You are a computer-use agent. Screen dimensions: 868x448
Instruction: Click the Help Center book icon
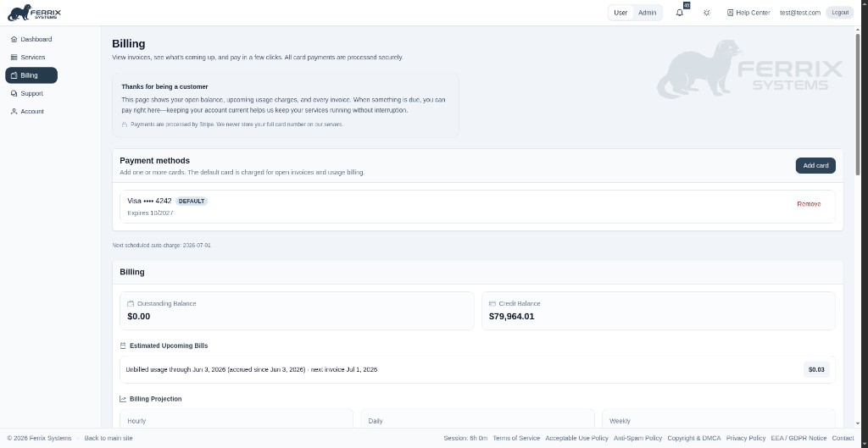point(730,13)
